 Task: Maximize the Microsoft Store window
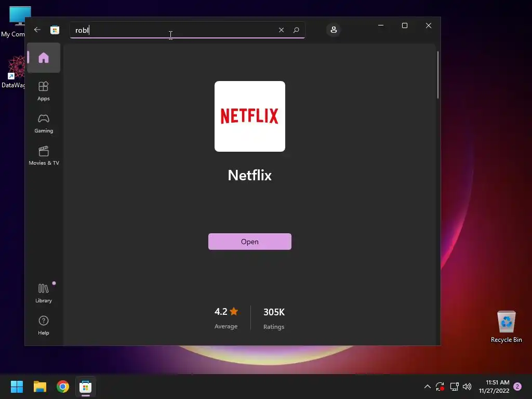(x=404, y=25)
